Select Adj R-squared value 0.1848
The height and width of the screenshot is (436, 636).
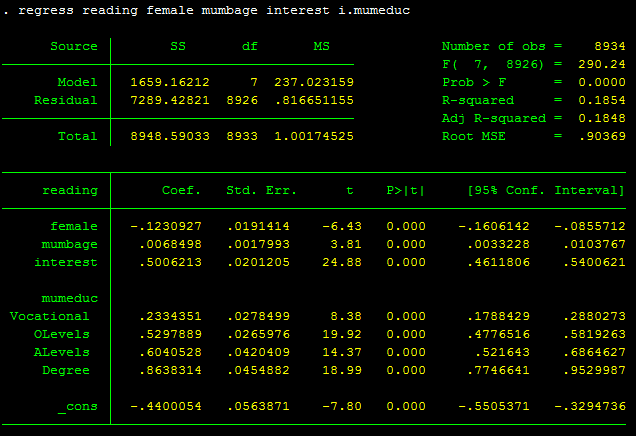pyautogui.click(x=602, y=118)
